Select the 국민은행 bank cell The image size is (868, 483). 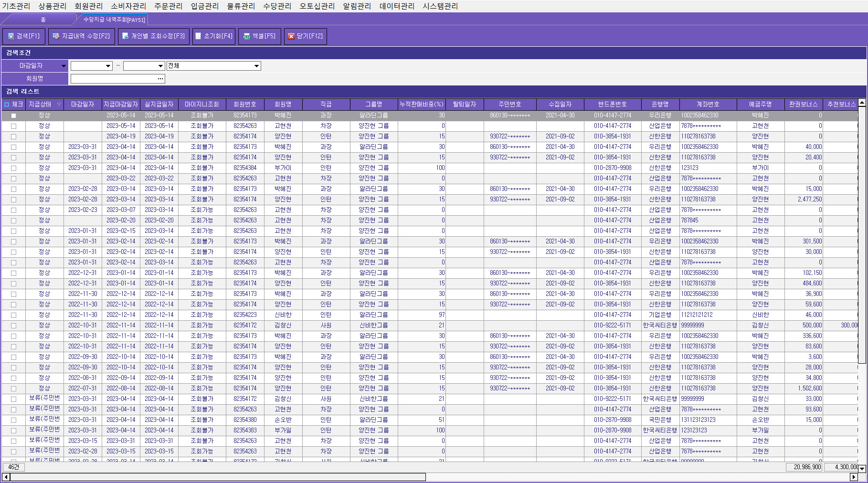point(660,420)
